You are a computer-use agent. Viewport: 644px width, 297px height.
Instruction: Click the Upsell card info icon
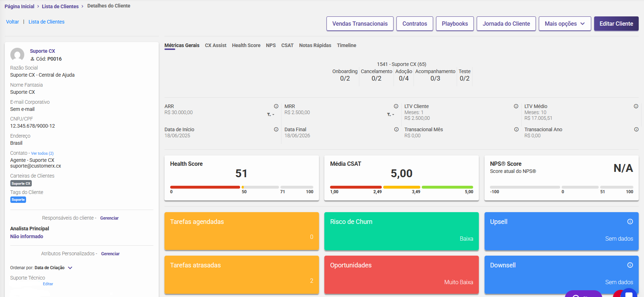point(630,222)
